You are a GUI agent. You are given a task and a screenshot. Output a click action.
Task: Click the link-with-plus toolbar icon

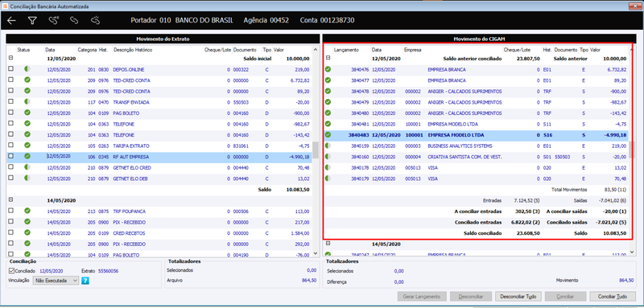53,20
